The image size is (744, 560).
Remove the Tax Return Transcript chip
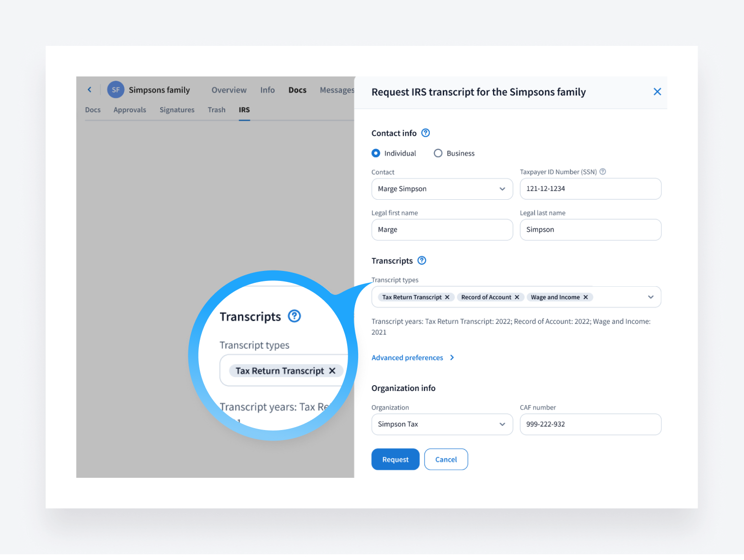click(x=447, y=297)
